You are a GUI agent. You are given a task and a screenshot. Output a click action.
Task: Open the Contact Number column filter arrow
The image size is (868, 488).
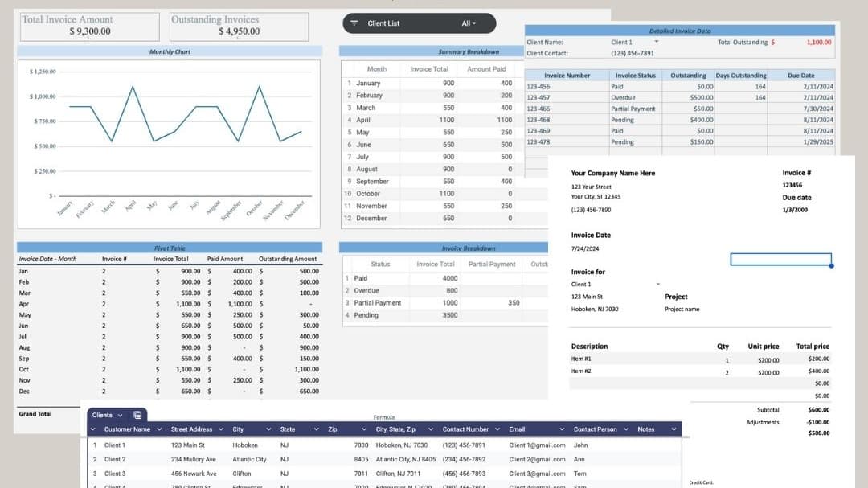[497, 429]
